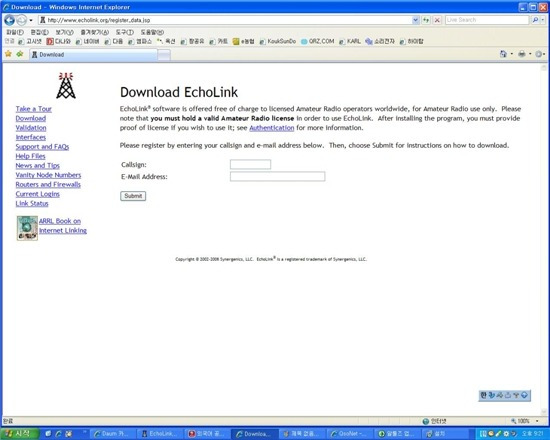Follow the Authentication link in paragraph
Image resolution: width=550 pixels, height=440 pixels.
click(271, 128)
